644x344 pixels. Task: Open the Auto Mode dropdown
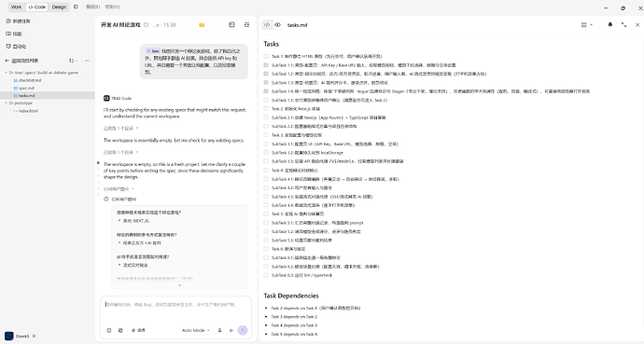click(x=196, y=330)
